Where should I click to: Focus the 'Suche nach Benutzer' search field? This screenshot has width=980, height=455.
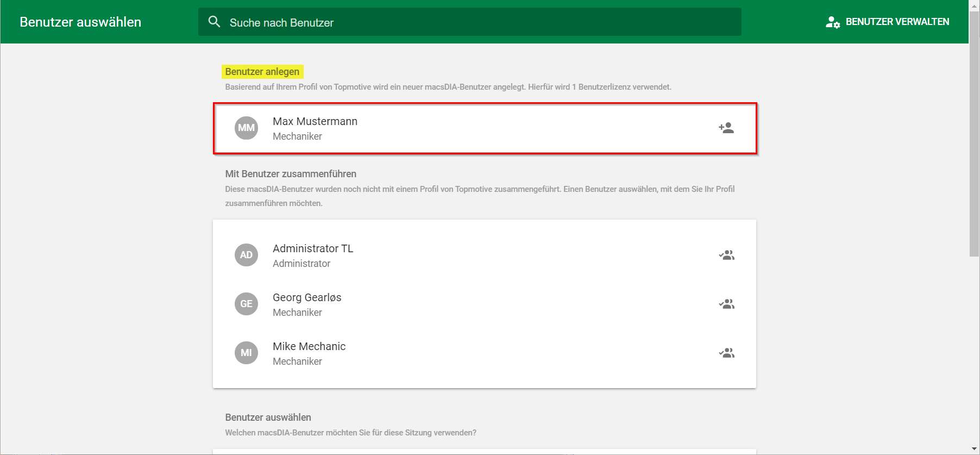click(x=469, y=22)
